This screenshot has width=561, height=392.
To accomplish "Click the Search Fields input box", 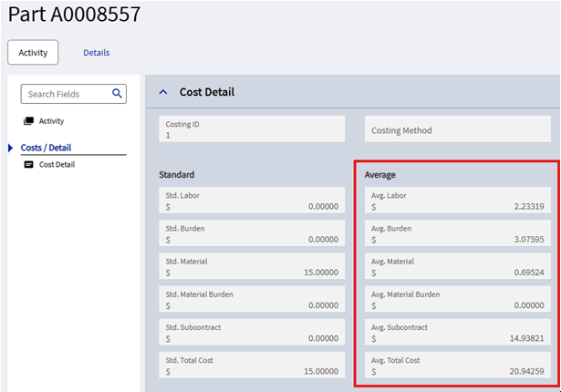I will (66, 94).
